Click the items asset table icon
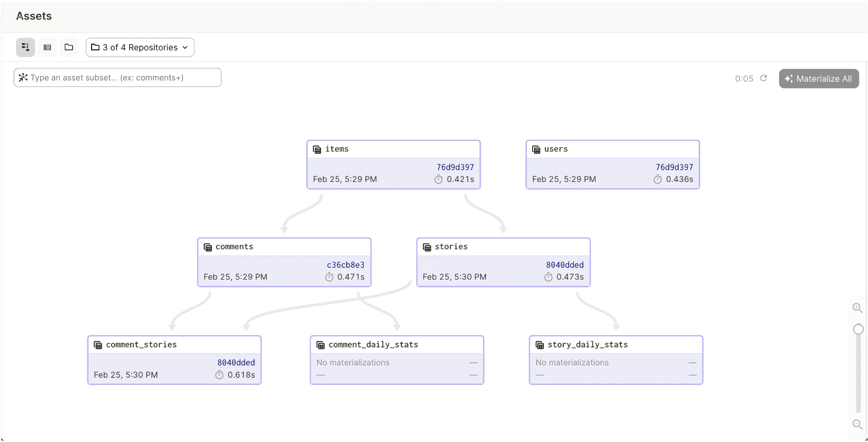 click(317, 150)
